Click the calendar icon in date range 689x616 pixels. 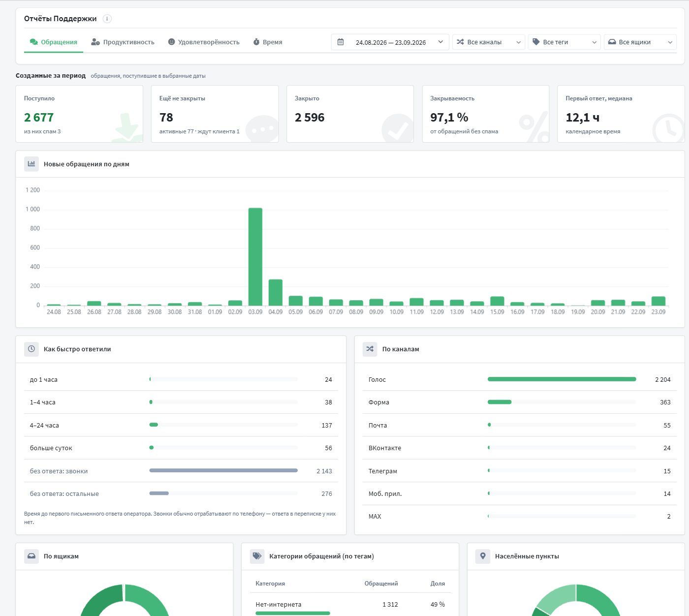tap(341, 42)
